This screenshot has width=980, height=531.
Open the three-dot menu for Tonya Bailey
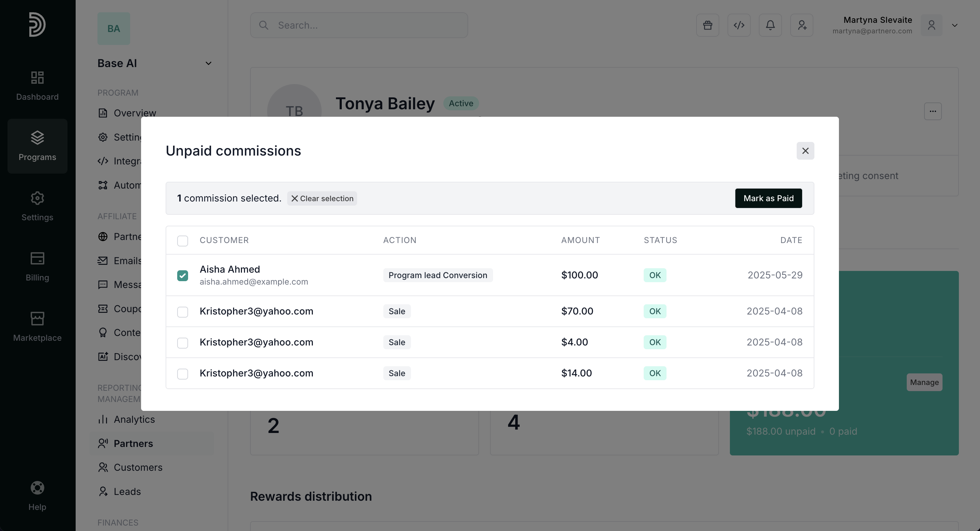[932, 111]
